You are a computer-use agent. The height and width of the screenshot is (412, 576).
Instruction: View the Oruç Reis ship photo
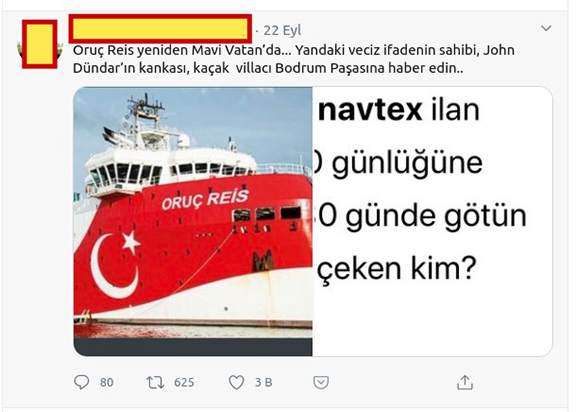193,221
